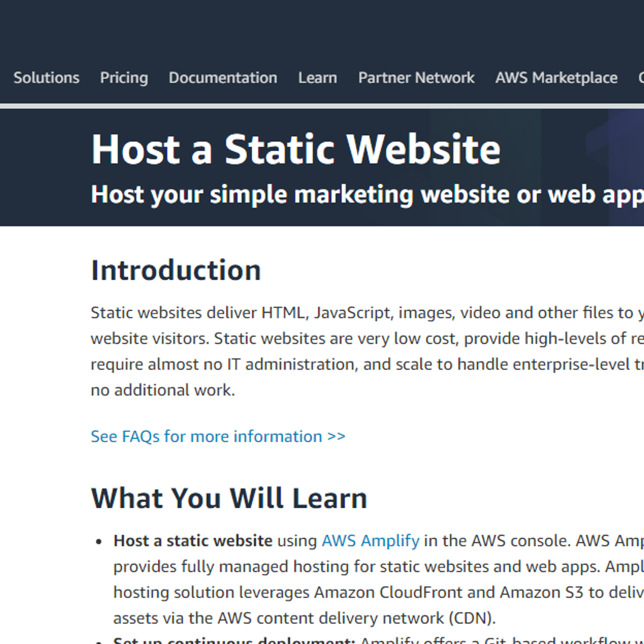Click the bold Set up continuous deployment text
Screen dimensions: 644x644
tap(234, 640)
